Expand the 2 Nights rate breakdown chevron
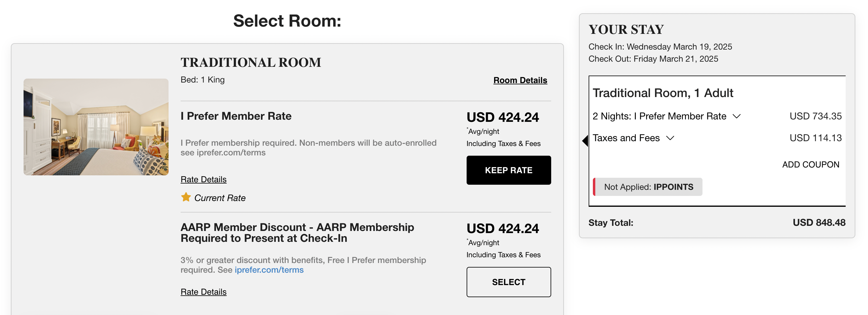868x315 pixels. pyautogui.click(x=737, y=116)
